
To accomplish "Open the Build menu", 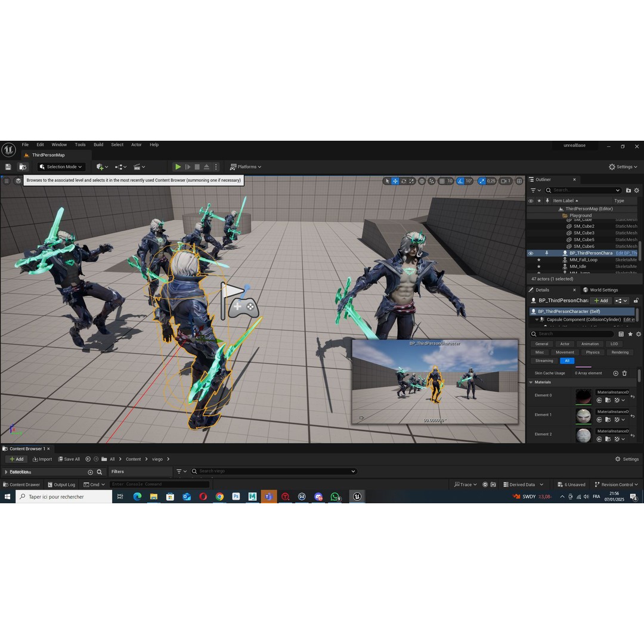I will pyautogui.click(x=98, y=144).
